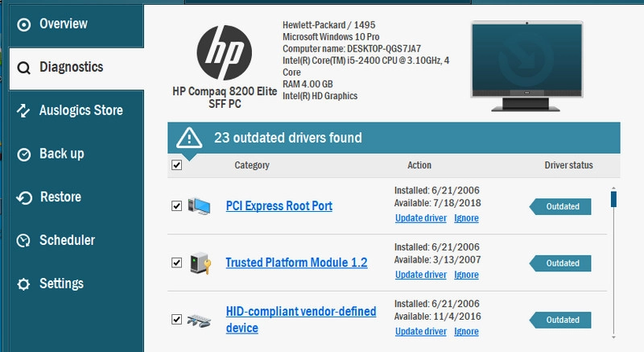Click the scrollbar down arrow
The image size is (644, 352).
tap(613, 338)
